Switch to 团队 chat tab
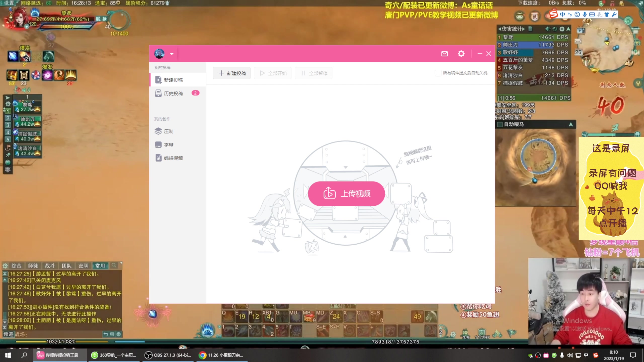644x362 pixels. tap(66, 266)
